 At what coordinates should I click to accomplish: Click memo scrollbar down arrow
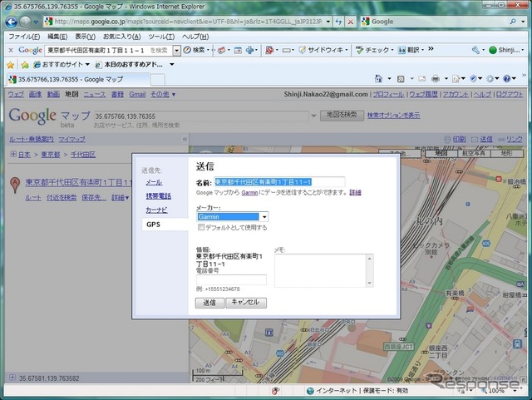(369, 283)
